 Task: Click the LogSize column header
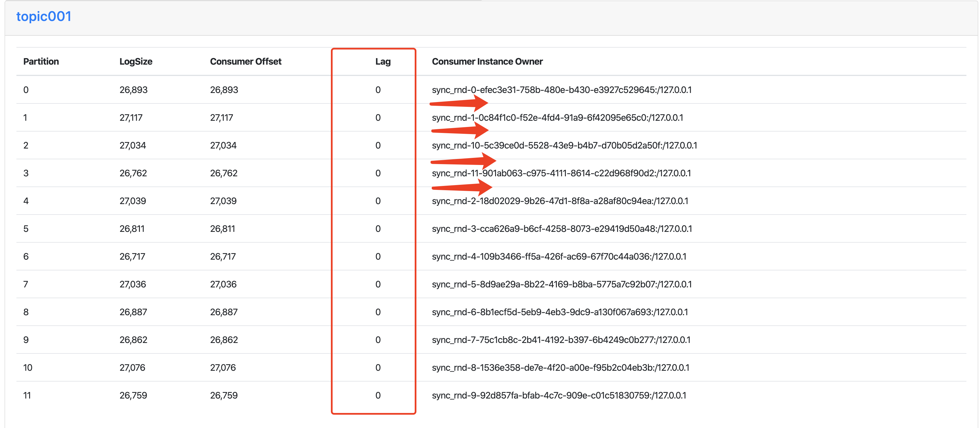coord(135,62)
